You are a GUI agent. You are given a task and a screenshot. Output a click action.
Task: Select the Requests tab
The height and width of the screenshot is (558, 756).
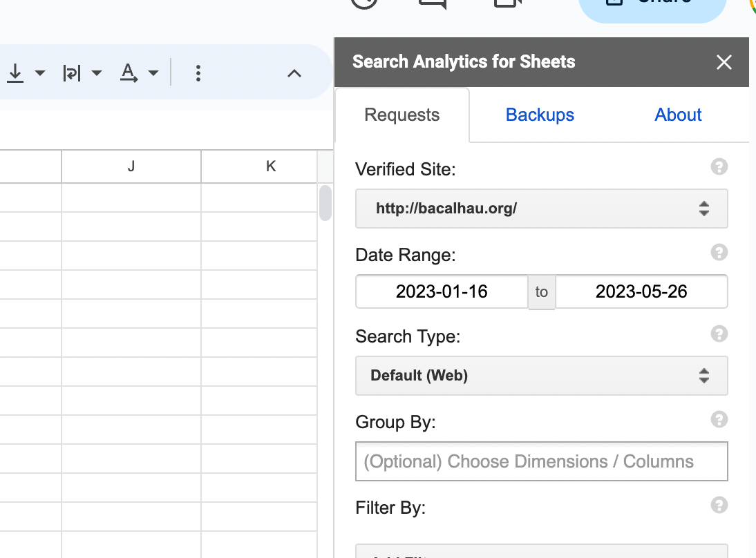pos(402,115)
